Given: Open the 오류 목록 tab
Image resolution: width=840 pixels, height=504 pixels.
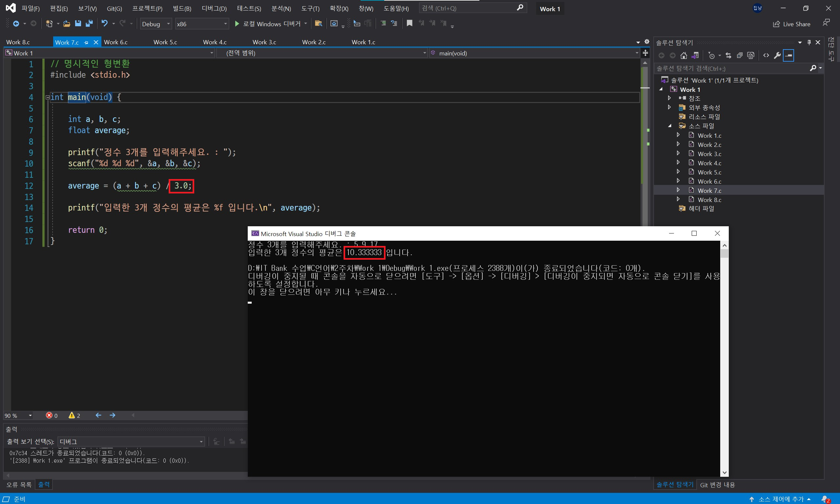Looking at the screenshot, I should point(19,485).
